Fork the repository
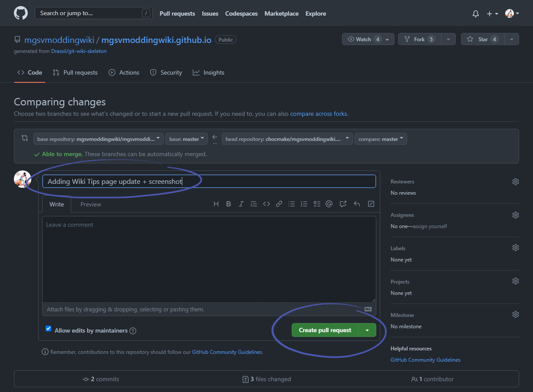 coord(419,39)
